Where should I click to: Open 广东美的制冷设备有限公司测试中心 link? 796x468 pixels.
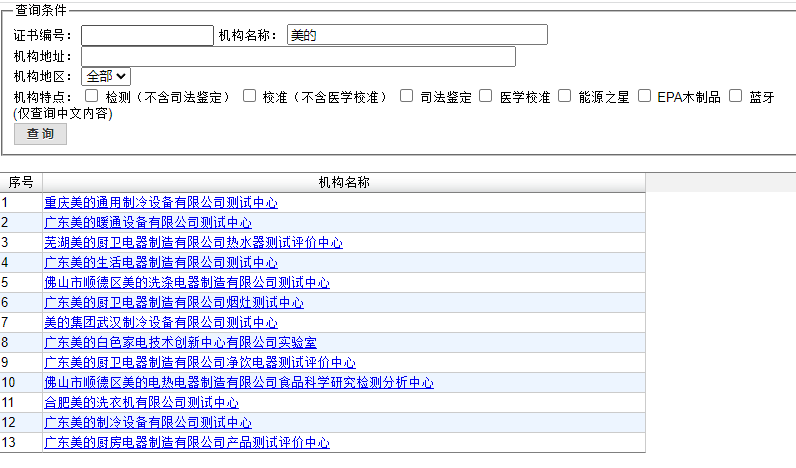(x=148, y=422)
